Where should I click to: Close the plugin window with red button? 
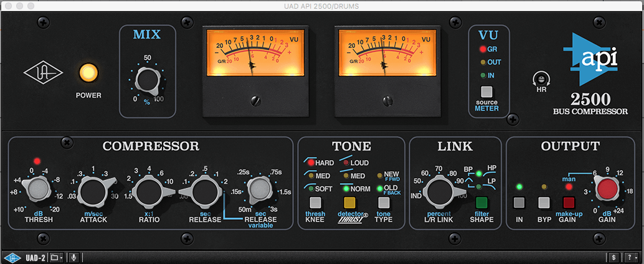point(8,6)
